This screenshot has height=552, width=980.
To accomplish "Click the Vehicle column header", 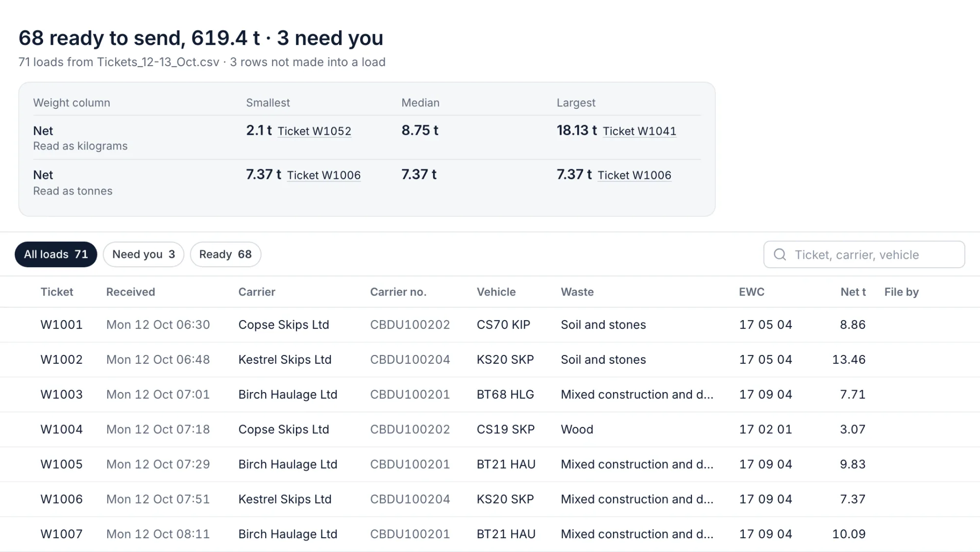I will pyautogui.click(x=496, y=292).
